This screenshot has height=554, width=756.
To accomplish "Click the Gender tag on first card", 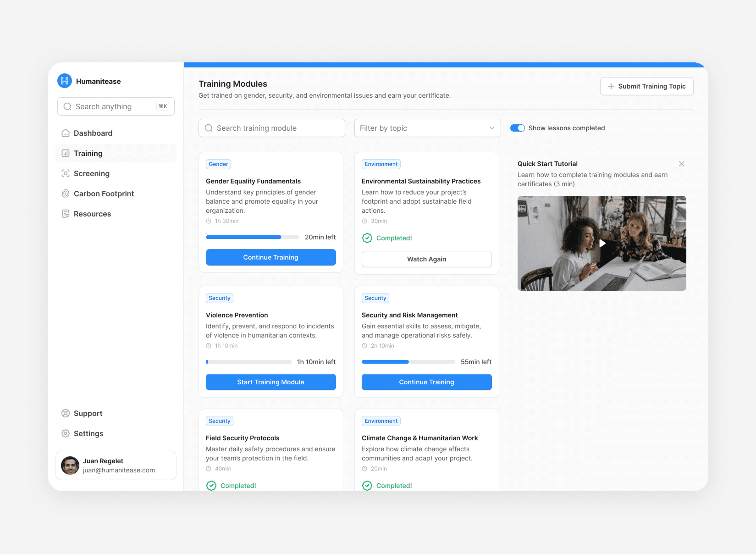I will click(x=218, y=164).
